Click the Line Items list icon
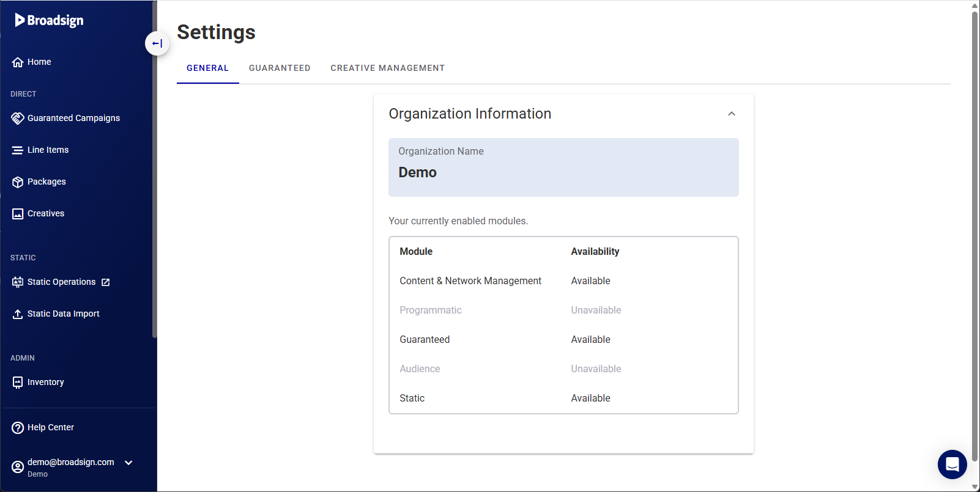The height and width of the screenshot is (492, 980). (18, 150)
